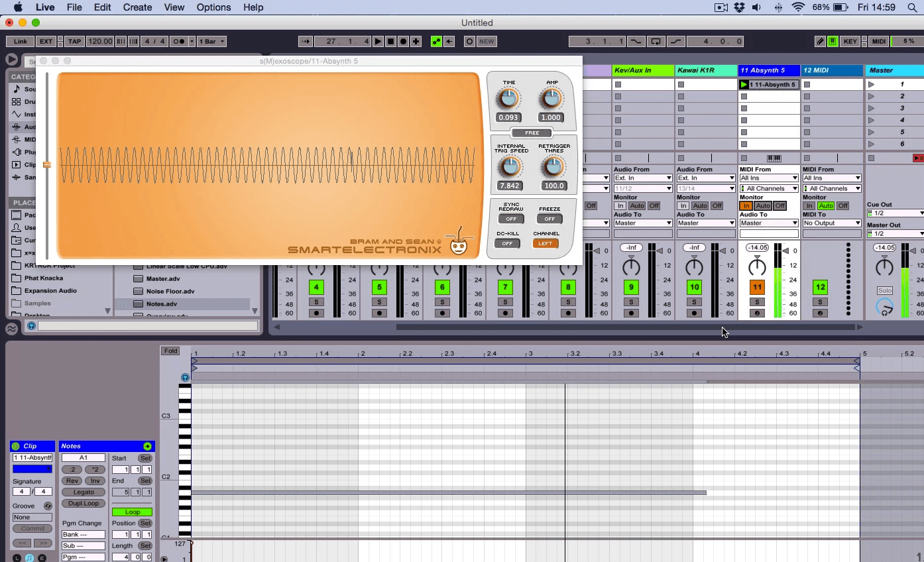Toggle the Computer MIDI Keyboard icon
The width and height of the screenshot is (924, 562).
coord(833,41)
